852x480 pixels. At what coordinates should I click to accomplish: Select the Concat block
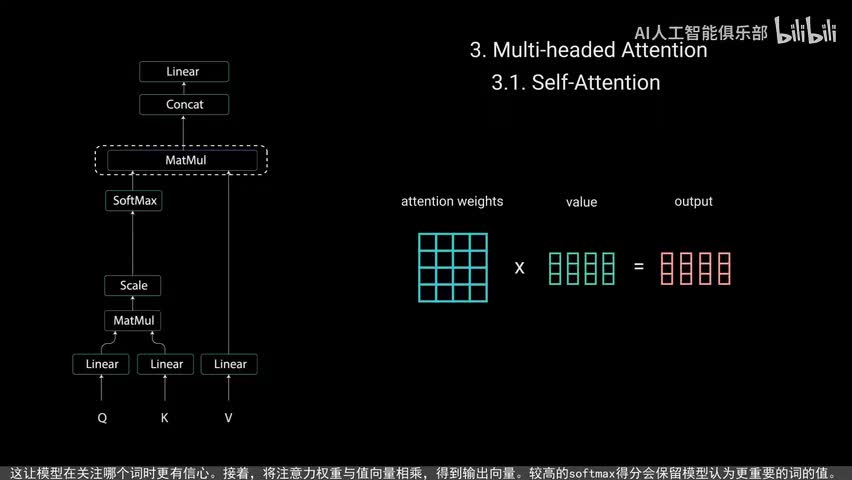click(184, 104)
